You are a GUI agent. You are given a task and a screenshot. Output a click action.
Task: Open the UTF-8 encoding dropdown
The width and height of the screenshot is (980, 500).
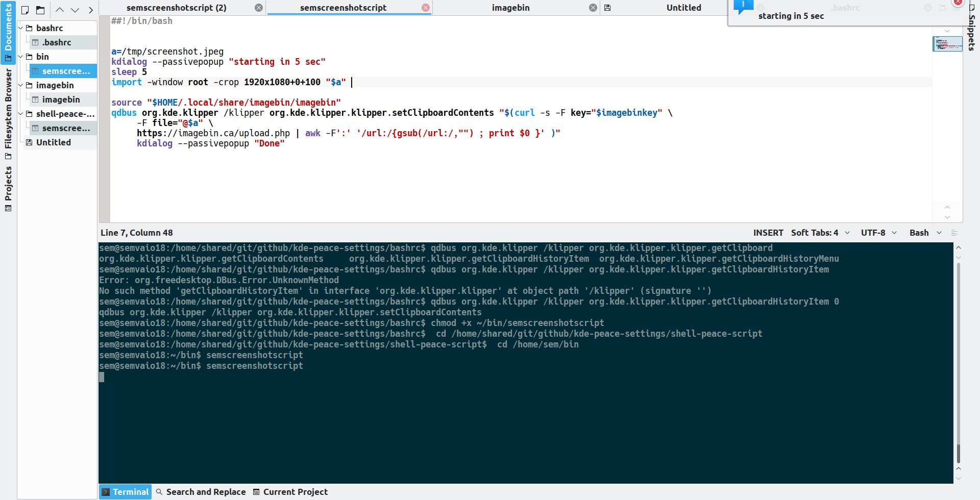(x=879, y=233)
